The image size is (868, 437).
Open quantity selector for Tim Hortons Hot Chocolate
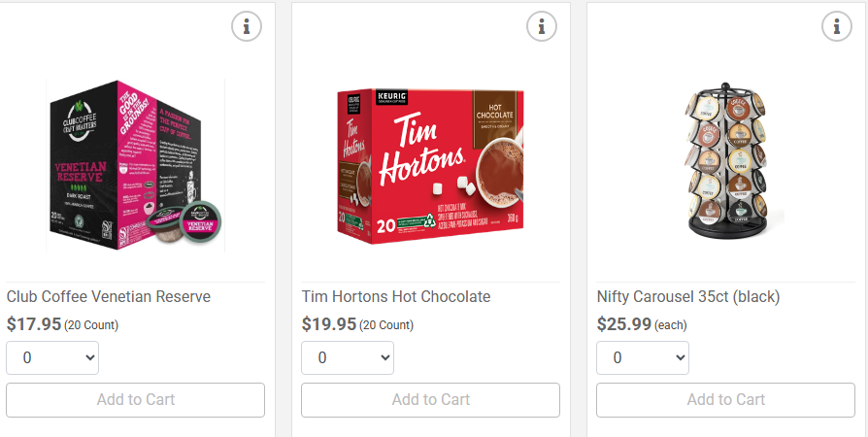tap(348, 357)
